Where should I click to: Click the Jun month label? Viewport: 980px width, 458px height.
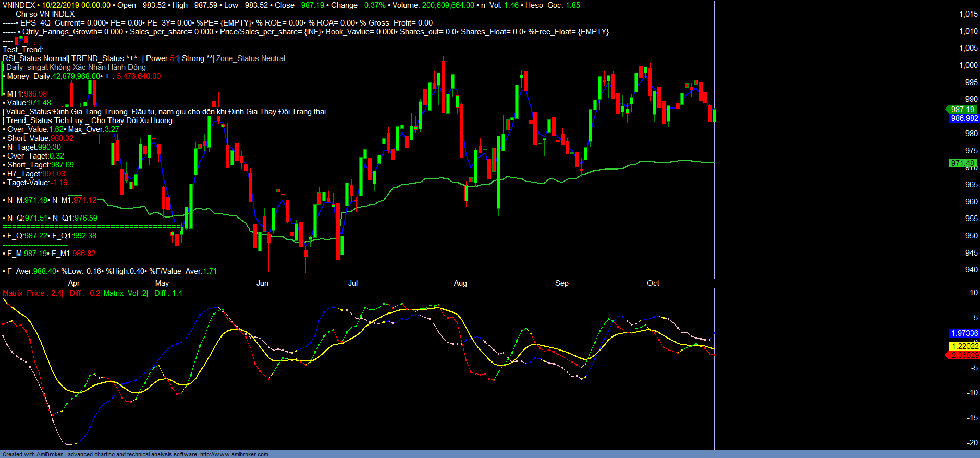pos(262,283)
